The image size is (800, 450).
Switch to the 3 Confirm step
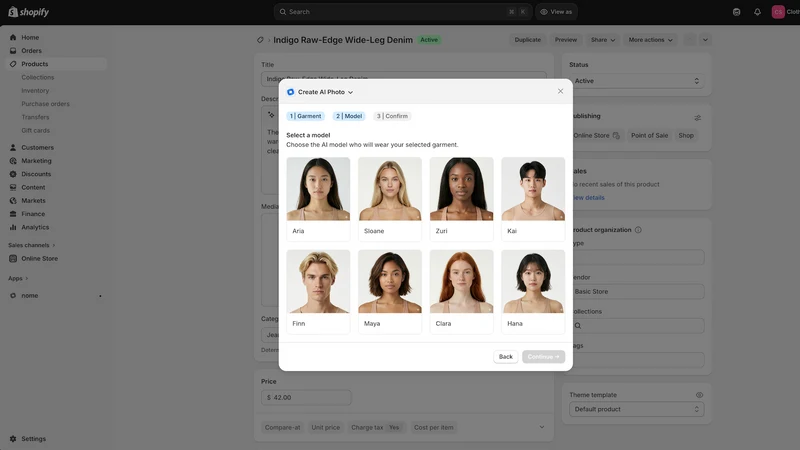coord(392,116)
